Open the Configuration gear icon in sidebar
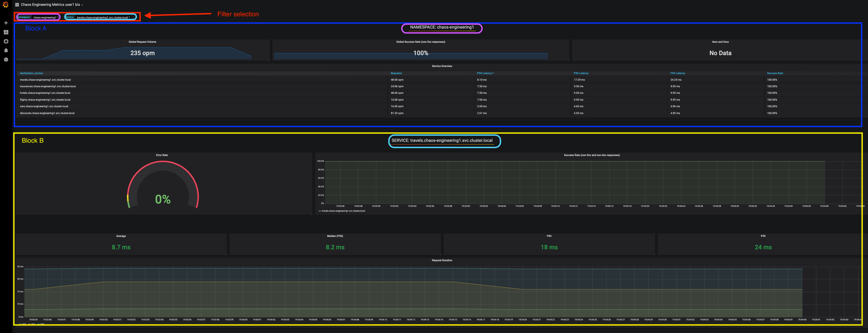 point(6,59)
